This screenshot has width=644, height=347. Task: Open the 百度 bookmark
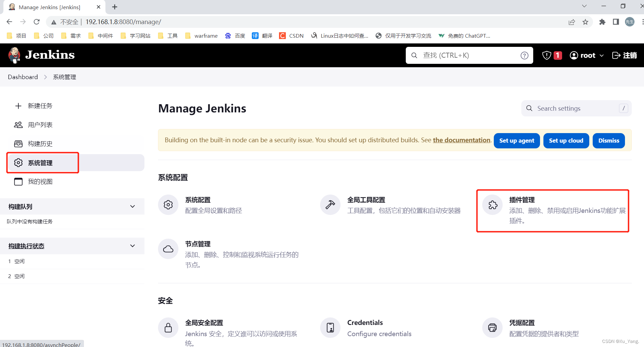click(235, 36)
